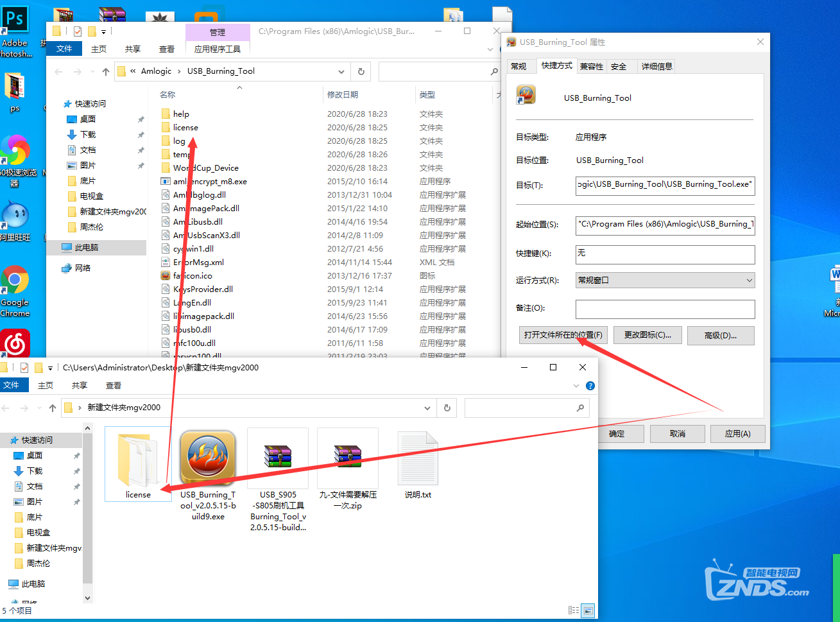Select USB_Burning_Tool_v2.0.5.15-build9.exe in the mgv2000 window

click(x=208, y=475)
